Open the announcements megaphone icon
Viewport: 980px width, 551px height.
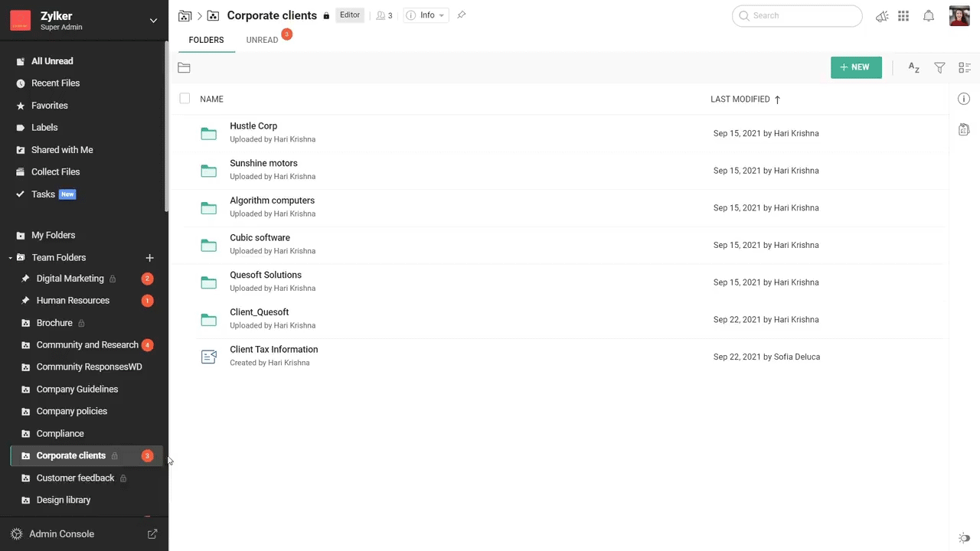click(x=882, y=16)
